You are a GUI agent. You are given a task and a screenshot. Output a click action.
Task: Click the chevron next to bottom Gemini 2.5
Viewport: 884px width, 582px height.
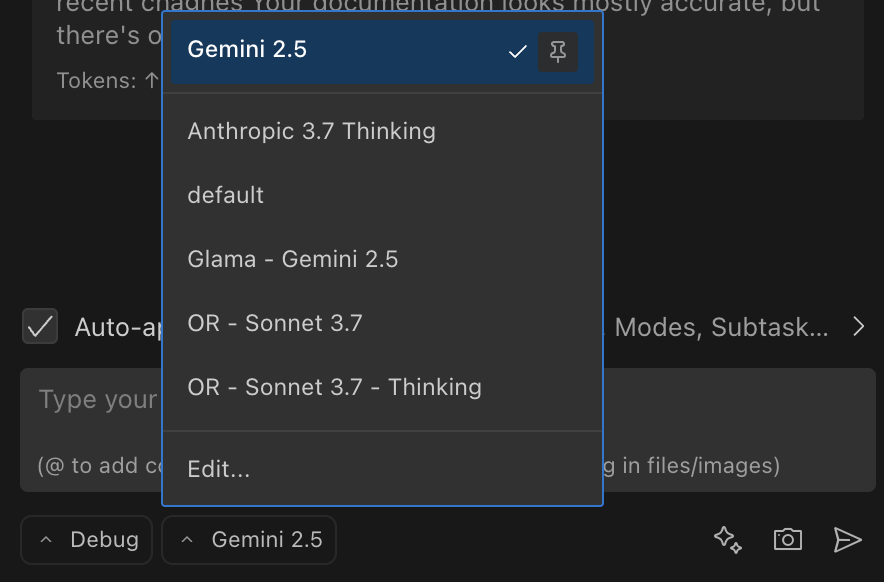click(186, 539)
